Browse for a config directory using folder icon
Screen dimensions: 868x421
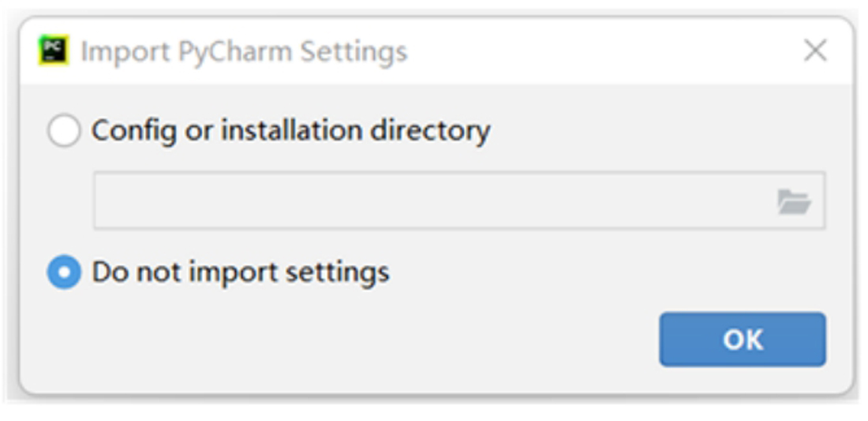pos(794,201)
